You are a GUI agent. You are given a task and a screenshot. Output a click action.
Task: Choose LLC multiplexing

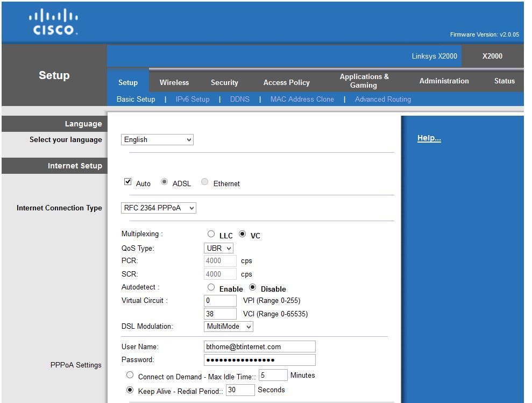click(x=211, y=234)
